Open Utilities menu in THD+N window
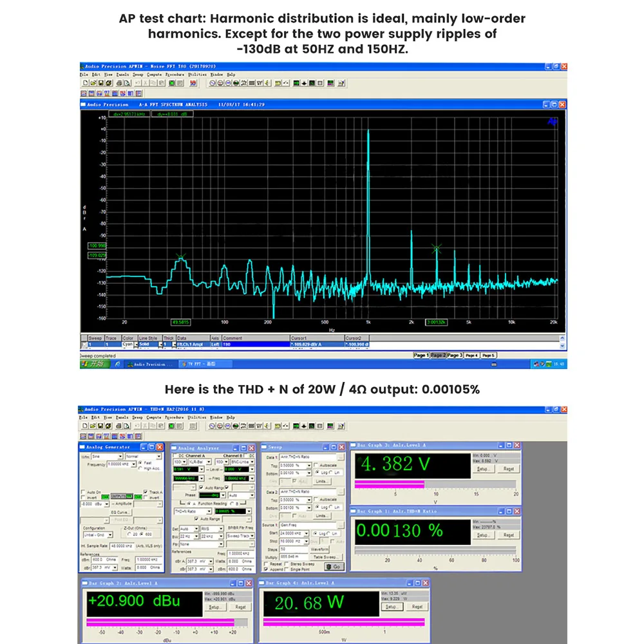Screen dimensions: 644x644 tap(196, 417)
